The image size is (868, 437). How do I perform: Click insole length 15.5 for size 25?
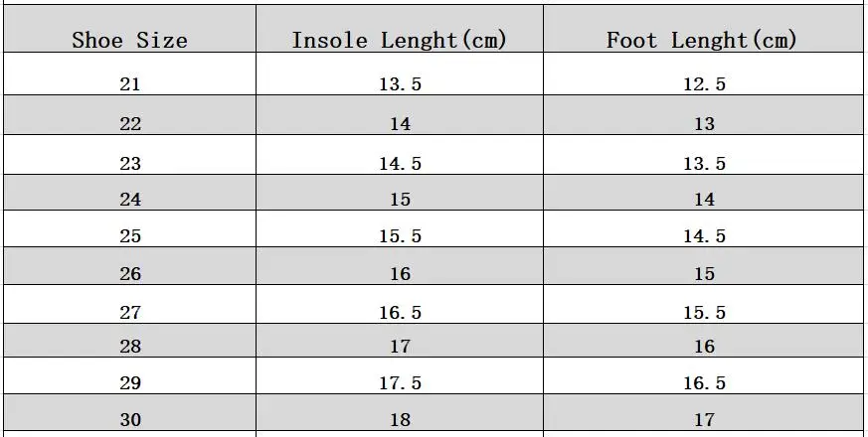[400, 236]
